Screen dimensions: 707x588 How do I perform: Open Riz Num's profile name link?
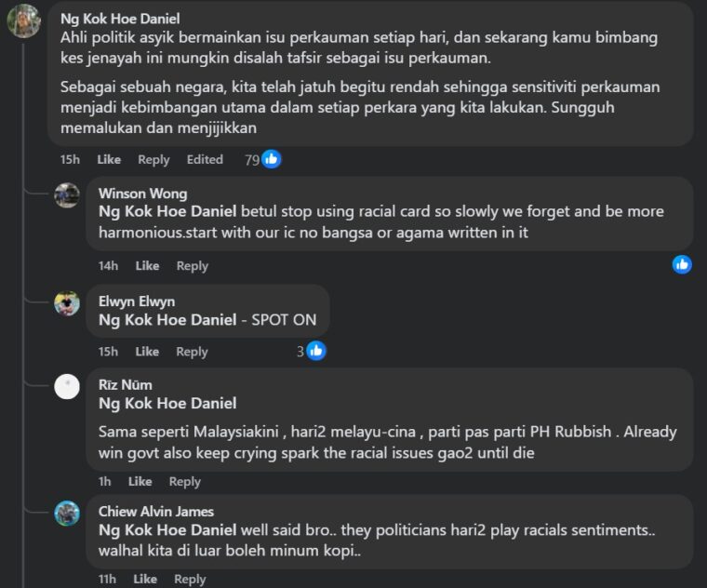125,385
